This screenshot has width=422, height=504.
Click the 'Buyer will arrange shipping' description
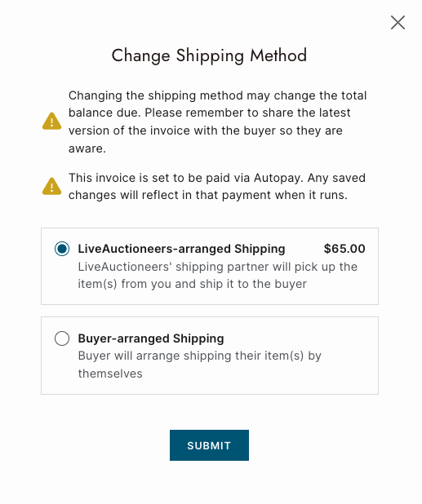click(200, 365)
